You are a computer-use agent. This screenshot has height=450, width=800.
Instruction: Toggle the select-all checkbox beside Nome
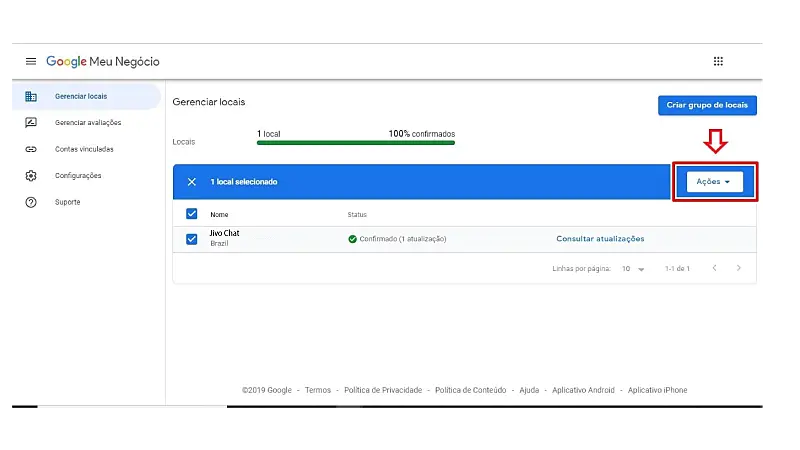[191, 214]
